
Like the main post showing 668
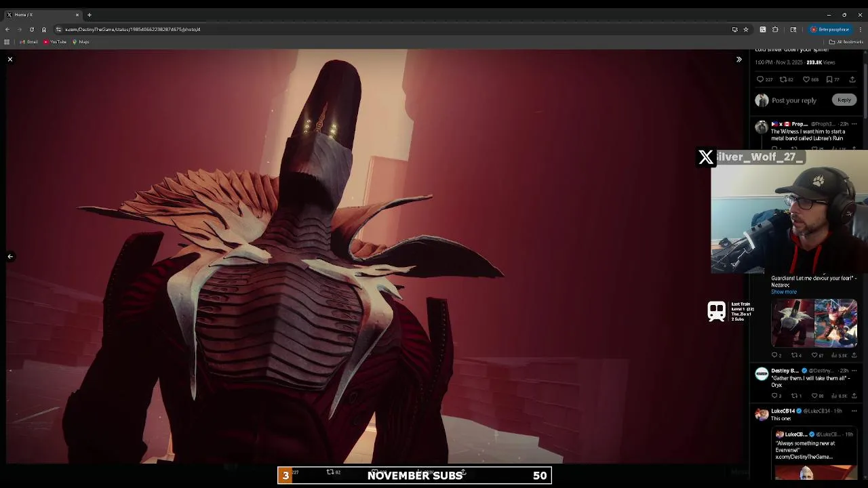[x=810, y=79]
